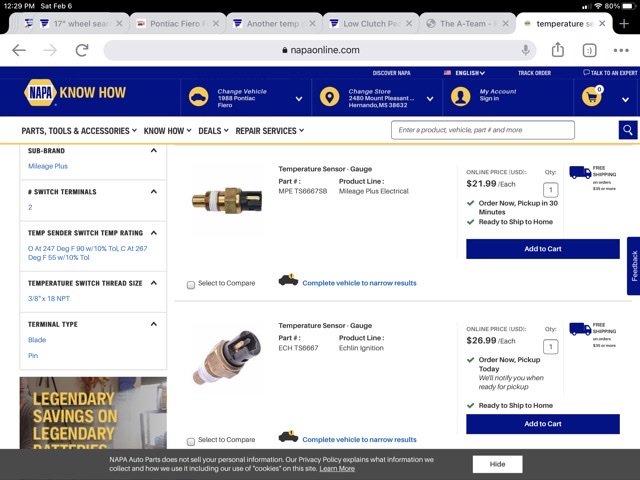
Task: Open a new browser tab
Action: [x=624, y=24]
